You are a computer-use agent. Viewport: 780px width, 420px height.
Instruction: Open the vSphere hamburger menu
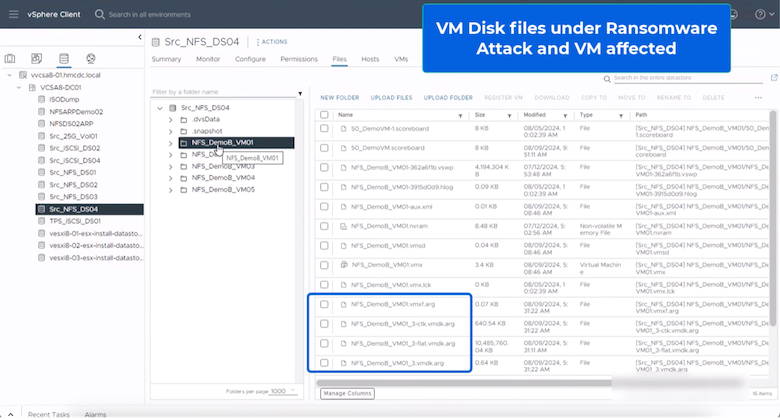pos(13,14)
